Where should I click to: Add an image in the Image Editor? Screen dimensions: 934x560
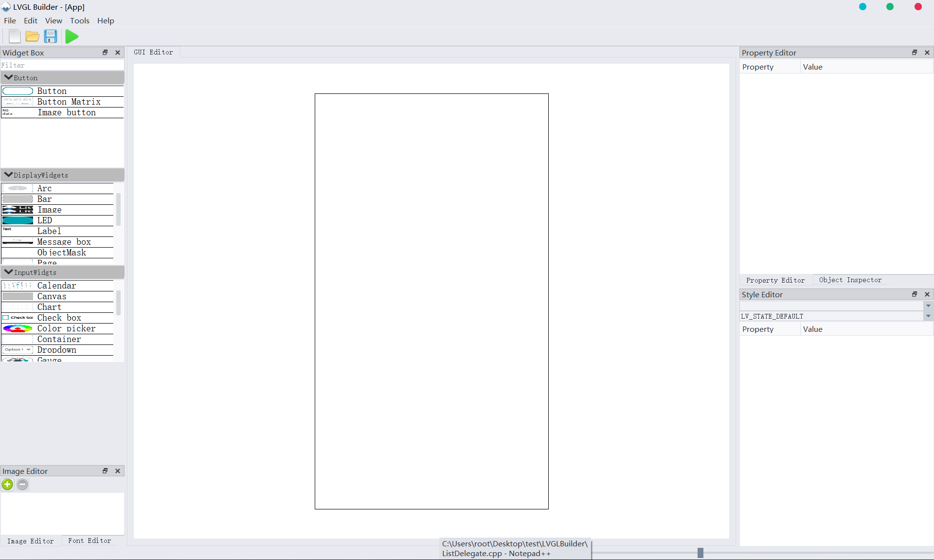[7, 485]
